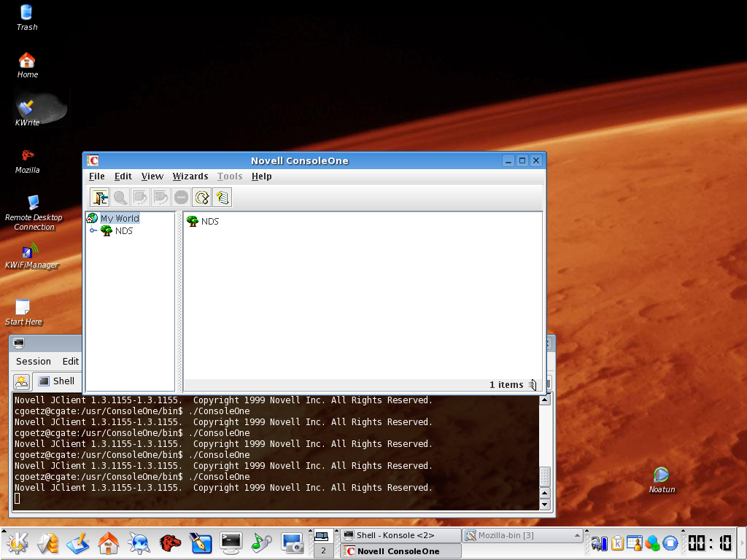Switch to Shell - Konsole <2> in taskbar
Viewport: 747px width, 560px height.
tap(400, 535)
